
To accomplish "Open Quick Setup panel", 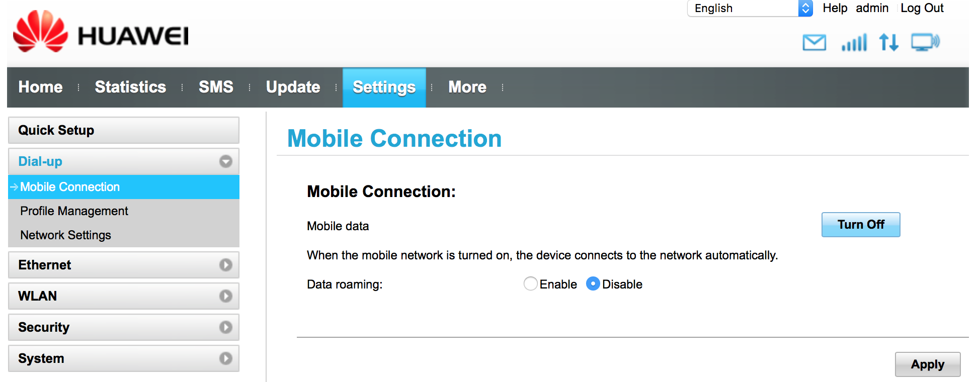I will coord(124,130).
